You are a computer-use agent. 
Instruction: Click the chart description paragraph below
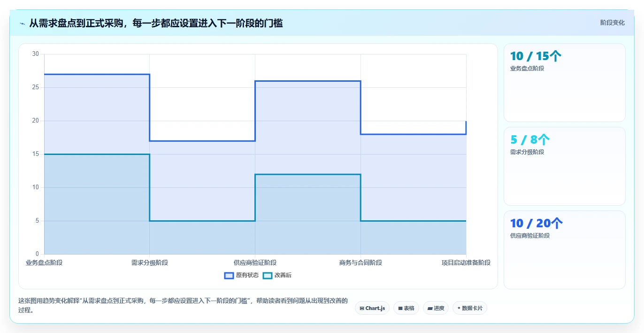pos(183,305)
